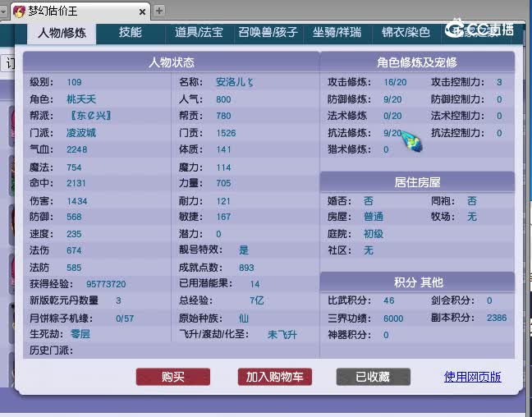Viewport: 532px width, 417px height.
Task: Click 加入购物车 button
Action: point(275,377)
